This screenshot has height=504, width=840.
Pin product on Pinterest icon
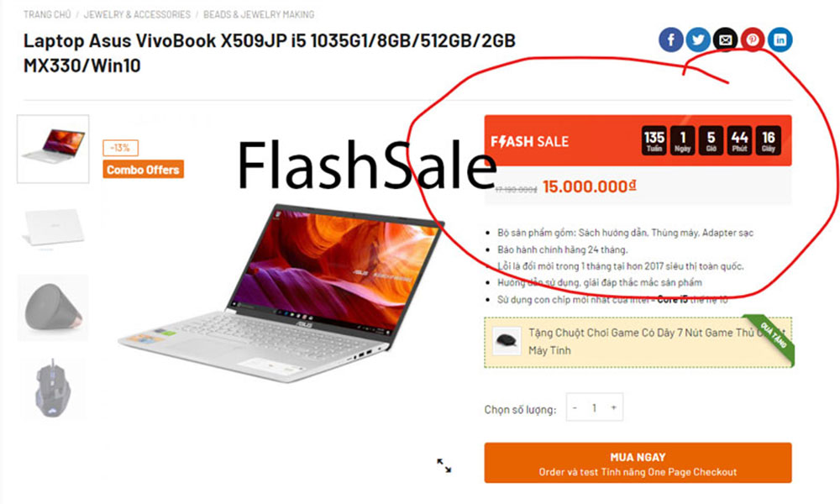753,39
